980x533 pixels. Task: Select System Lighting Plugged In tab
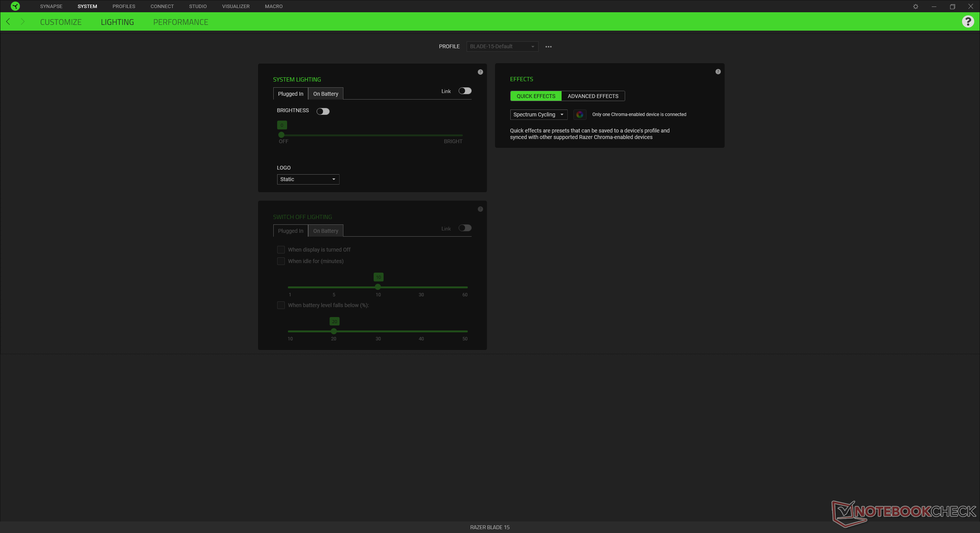(x=290, y=93)
